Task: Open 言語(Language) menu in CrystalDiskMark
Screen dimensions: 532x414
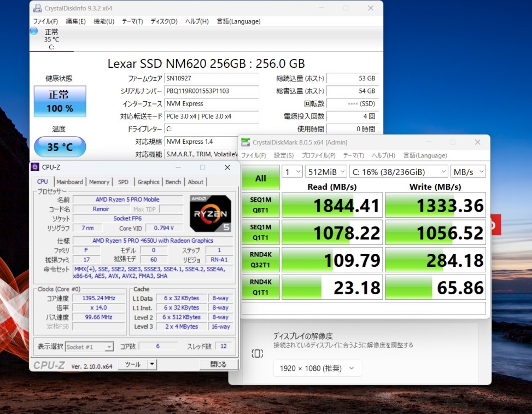Action: click(x=425, y=155)
